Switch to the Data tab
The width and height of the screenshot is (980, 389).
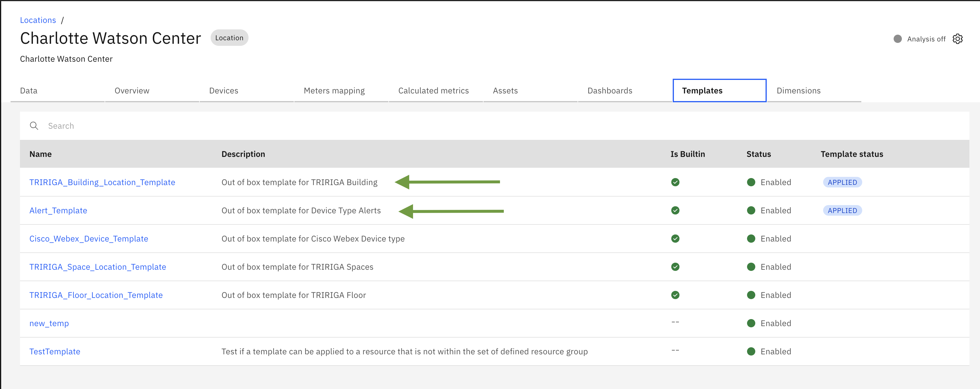point(58,90)
